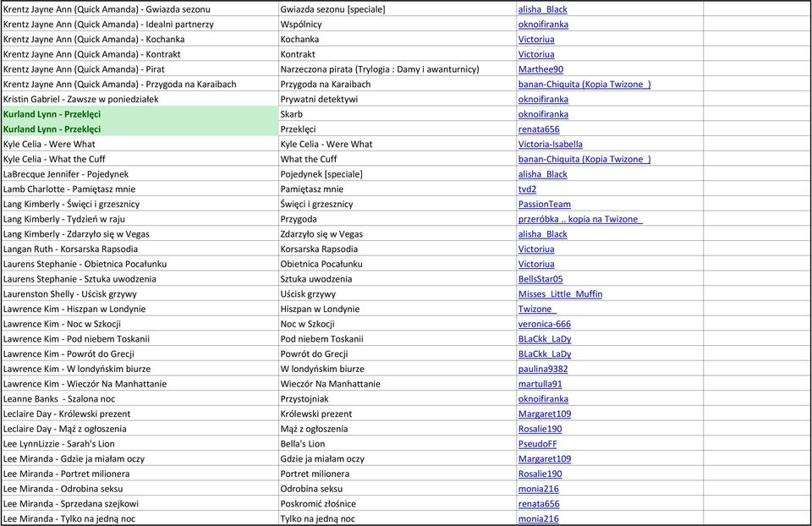Open Victoria-Isabella link
Screen dimensions: 812x526
550,145
